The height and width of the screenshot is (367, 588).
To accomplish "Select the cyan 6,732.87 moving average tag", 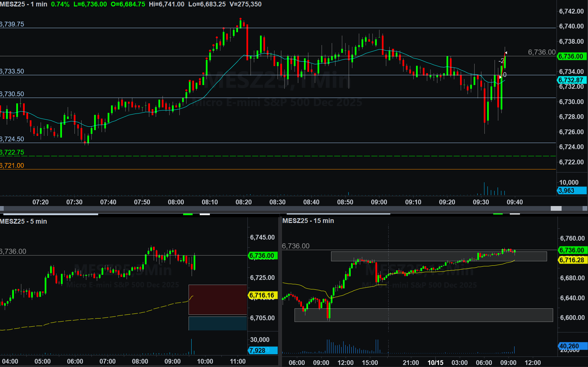I will (x=571, y=80).
